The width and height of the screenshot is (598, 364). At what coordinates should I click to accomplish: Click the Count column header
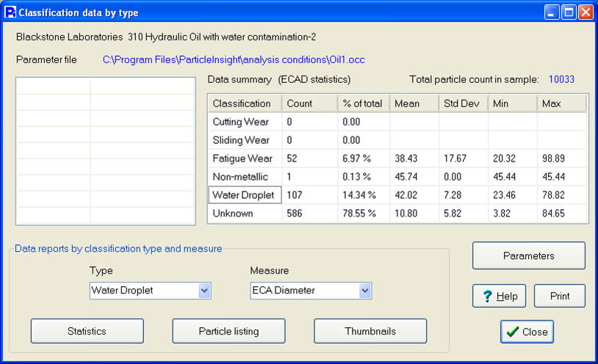click(309, 103)
